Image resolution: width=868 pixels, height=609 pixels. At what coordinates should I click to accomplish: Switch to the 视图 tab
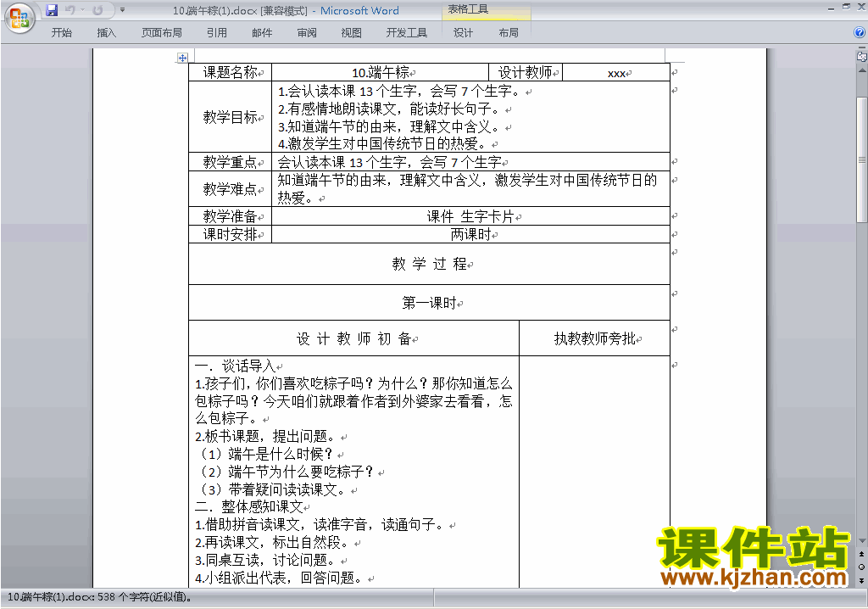click(x=352, y=33)
